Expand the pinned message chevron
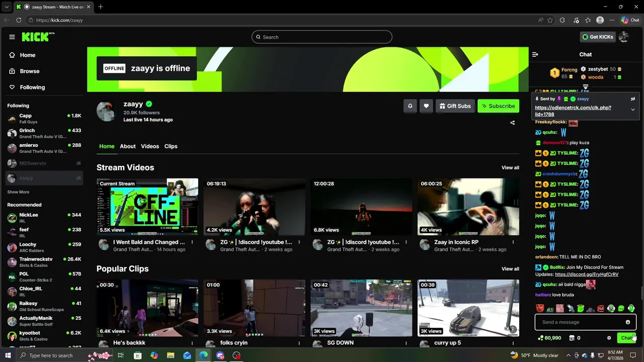This screenshot has width=644, height=362. (633, 110)
